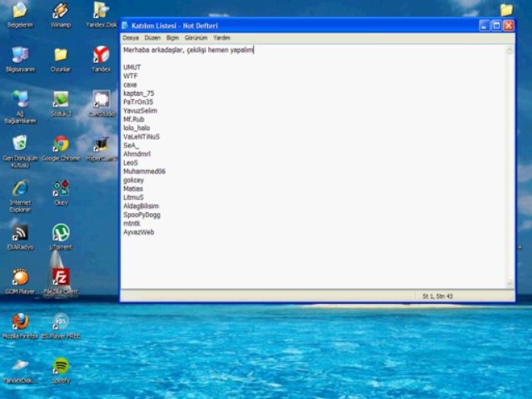
Task: Click the Notepad scrollbar down arrow
Action: (510, 283)
